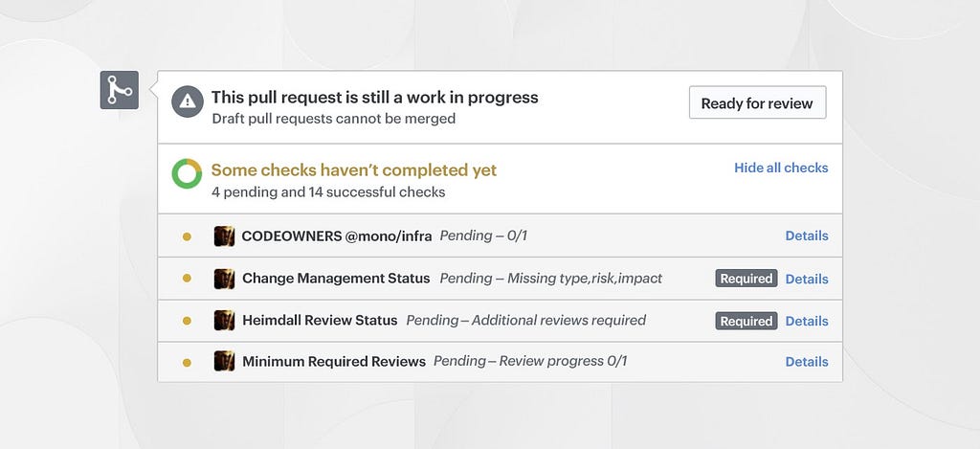This screenshot has width=980, height=449.
Task: Click Required badge on Change Management Status
Action: [x=746, y=279]
